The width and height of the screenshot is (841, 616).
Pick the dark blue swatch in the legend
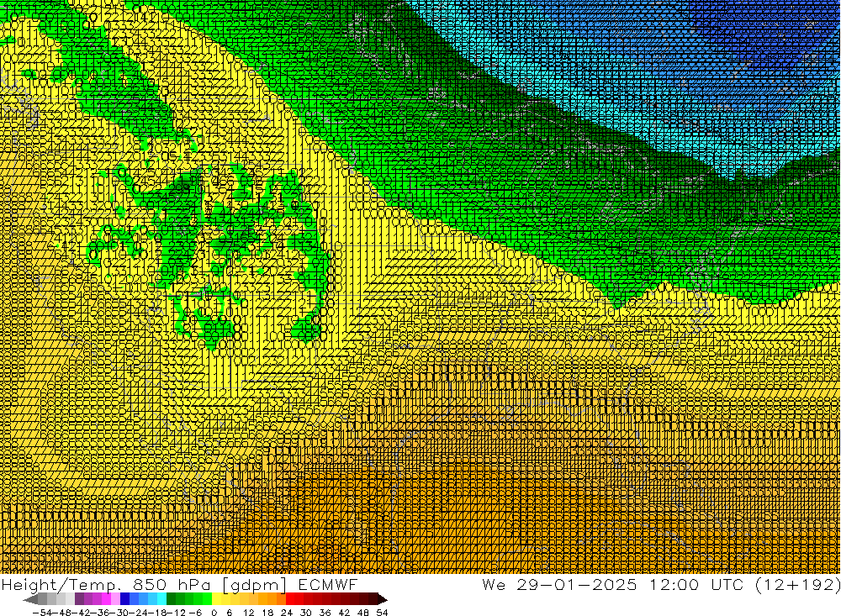pyautogui.click(x=125, y=599)
